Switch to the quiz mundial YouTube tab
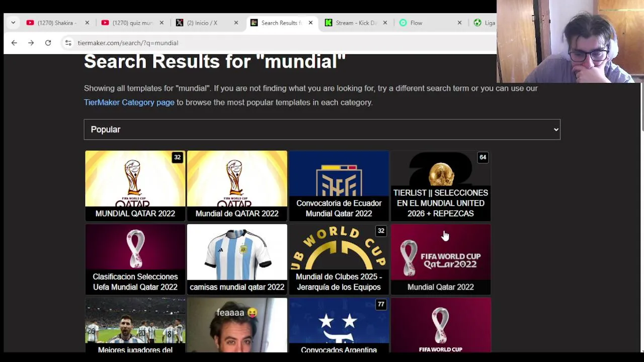The width and height of the screenshot is (644, 362). 132,23
